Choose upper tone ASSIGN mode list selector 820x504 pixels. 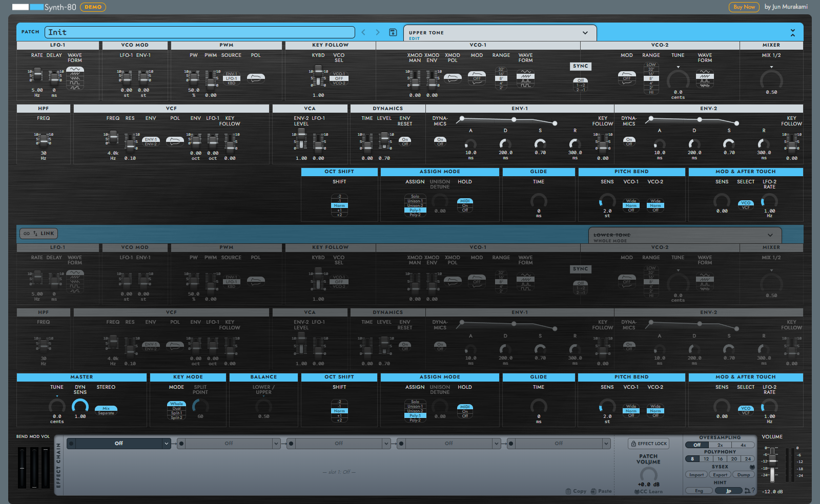click(415, 205)
